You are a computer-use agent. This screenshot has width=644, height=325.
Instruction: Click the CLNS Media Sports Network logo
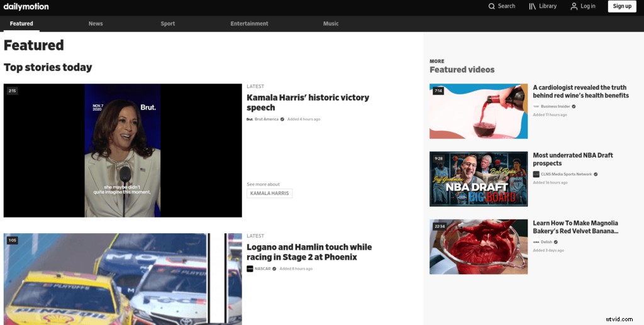click(x=536, y=174)
